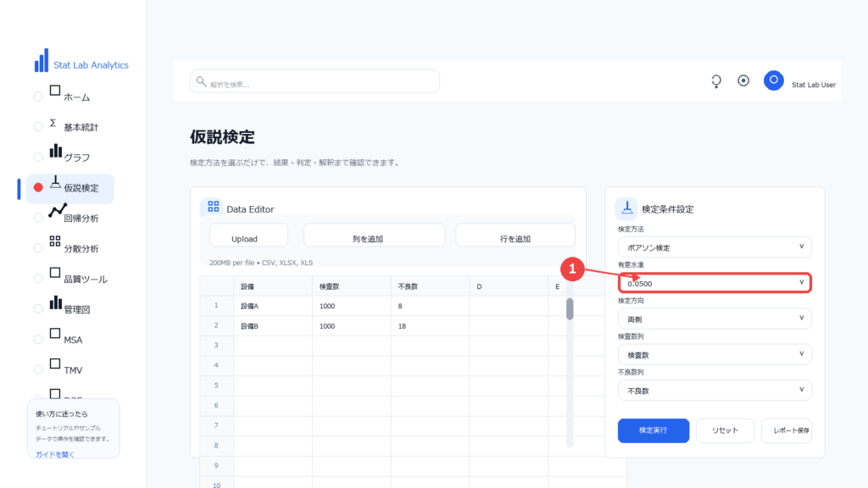Click the 検査数 column header
Viewport: 868px width, 488px height.
coord(351,286)
